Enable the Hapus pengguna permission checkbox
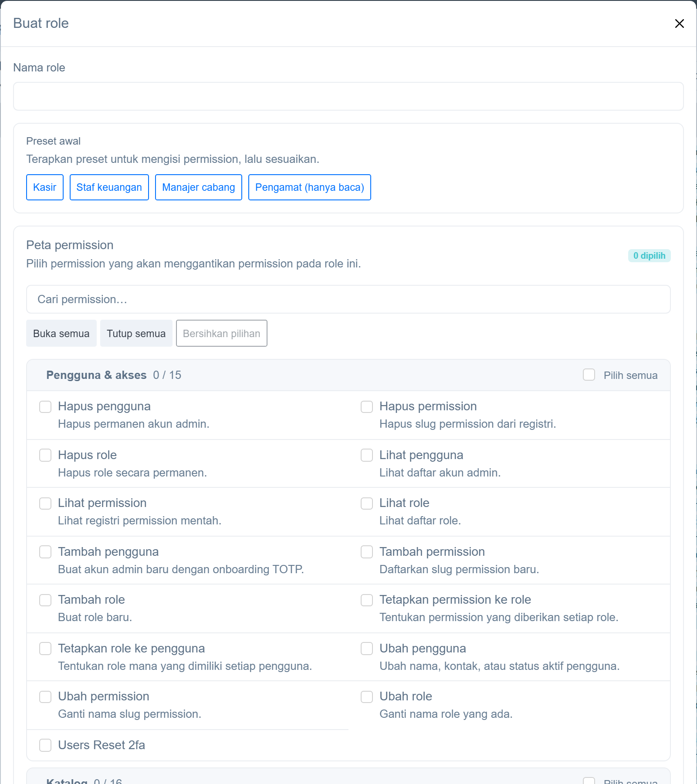The width and height of the screenshot is (697, 784). [x=45, y=406]
